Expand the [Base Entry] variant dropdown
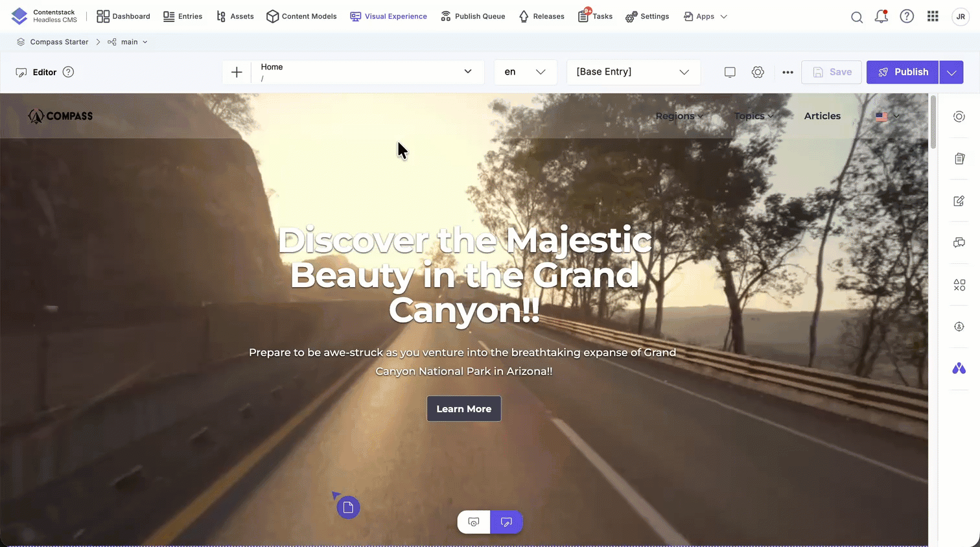This screenshot has height=547, width=980. [634, 72]
